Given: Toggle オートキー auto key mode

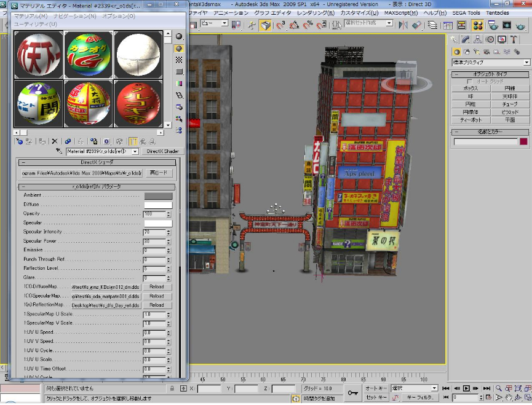Looking at the screenshot, I should pos(376,388).
